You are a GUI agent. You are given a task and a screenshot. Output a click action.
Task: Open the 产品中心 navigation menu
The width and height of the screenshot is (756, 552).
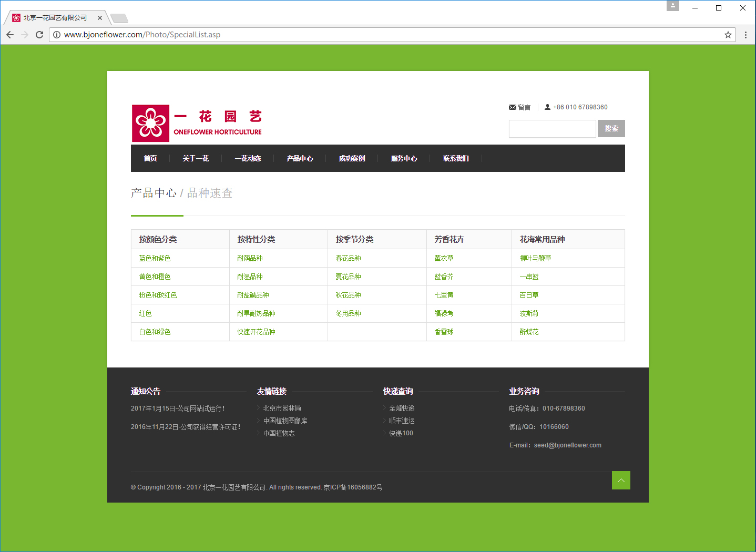(x=300, y=158)
